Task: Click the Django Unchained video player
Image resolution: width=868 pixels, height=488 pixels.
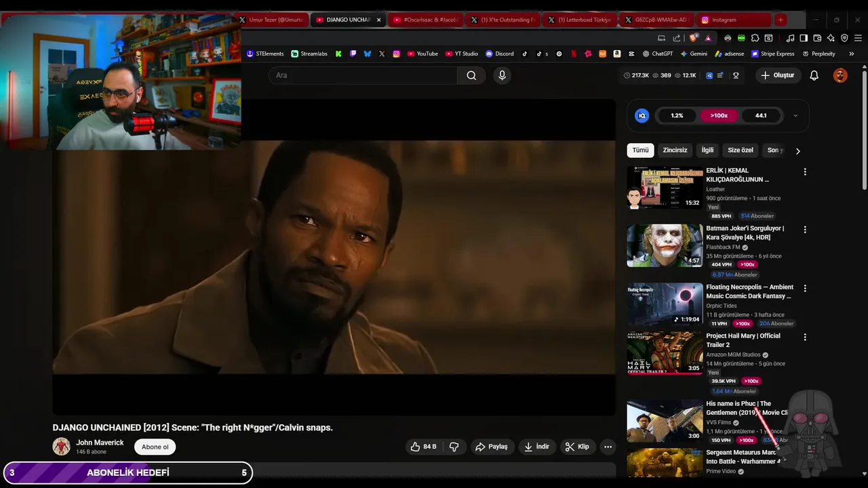Action: [334, 257]
